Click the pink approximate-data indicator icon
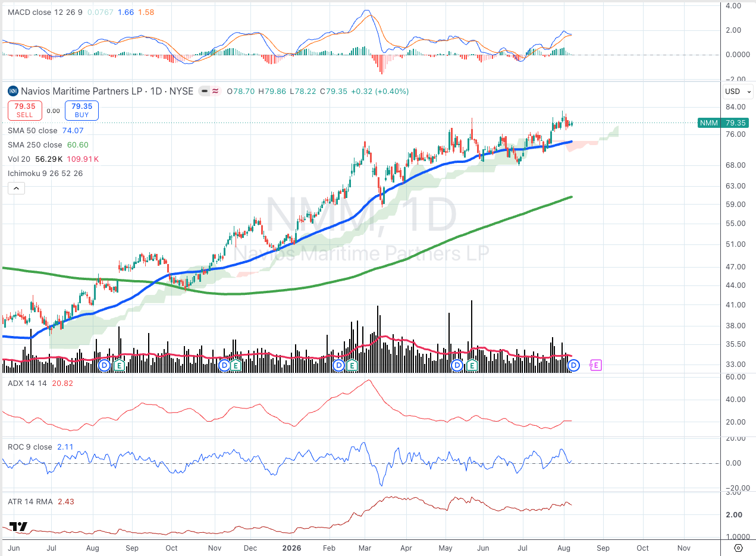756x556 pixels. (217, 91)
